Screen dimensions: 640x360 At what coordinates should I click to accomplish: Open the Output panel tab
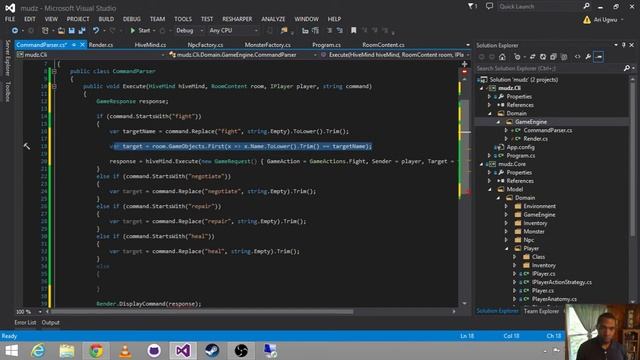51,322
